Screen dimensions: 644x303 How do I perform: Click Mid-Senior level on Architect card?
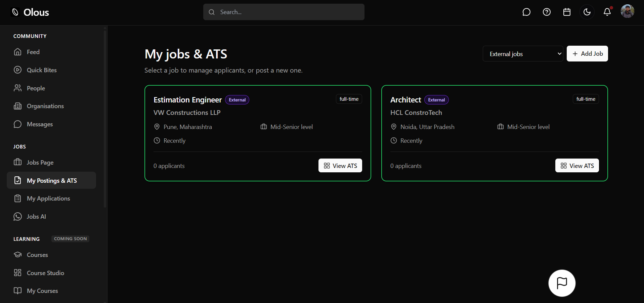tap(528, 127)
